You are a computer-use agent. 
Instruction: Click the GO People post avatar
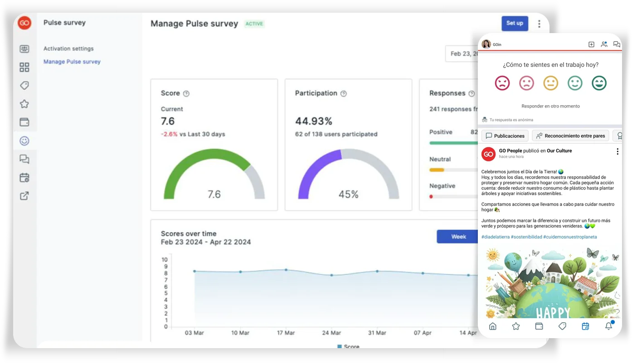488,154
